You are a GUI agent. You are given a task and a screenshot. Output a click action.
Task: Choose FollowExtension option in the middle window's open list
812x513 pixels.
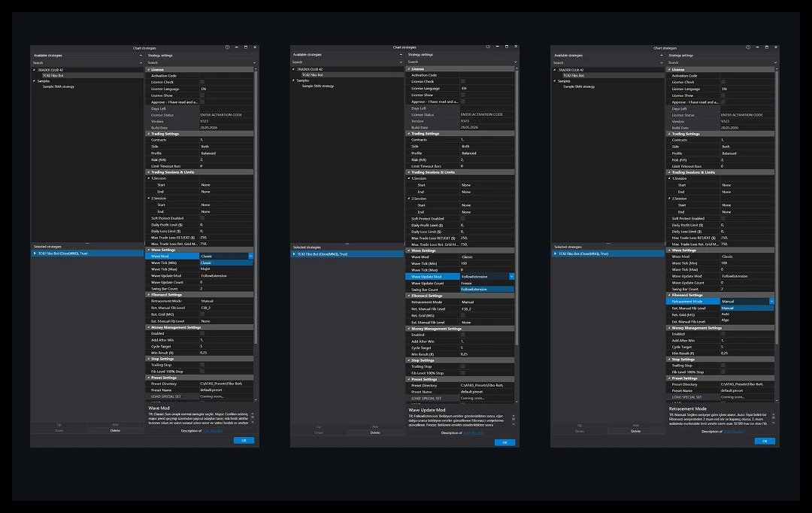tap(486, 290)
